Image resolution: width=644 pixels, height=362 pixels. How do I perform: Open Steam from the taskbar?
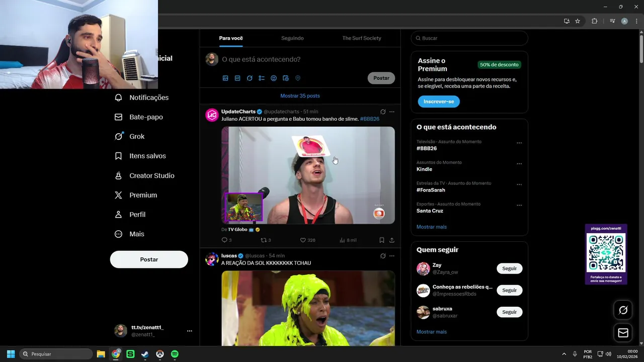[145, 354]
